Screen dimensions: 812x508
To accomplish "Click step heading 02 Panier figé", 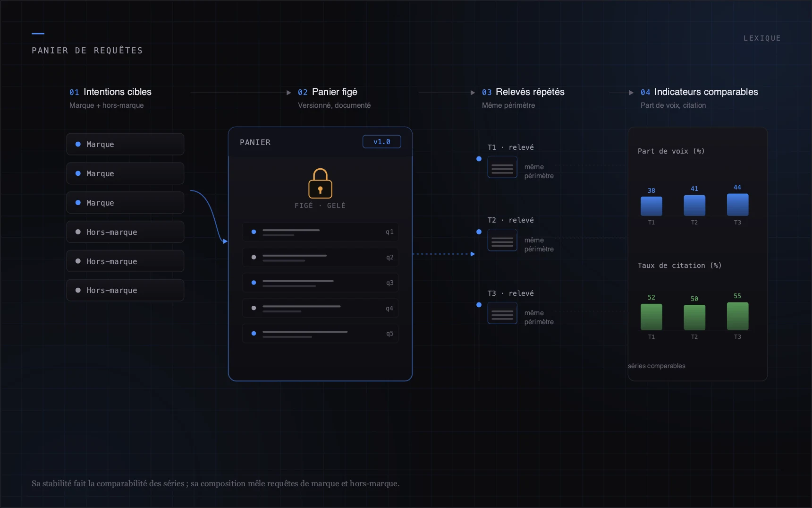I will (328, 92).
